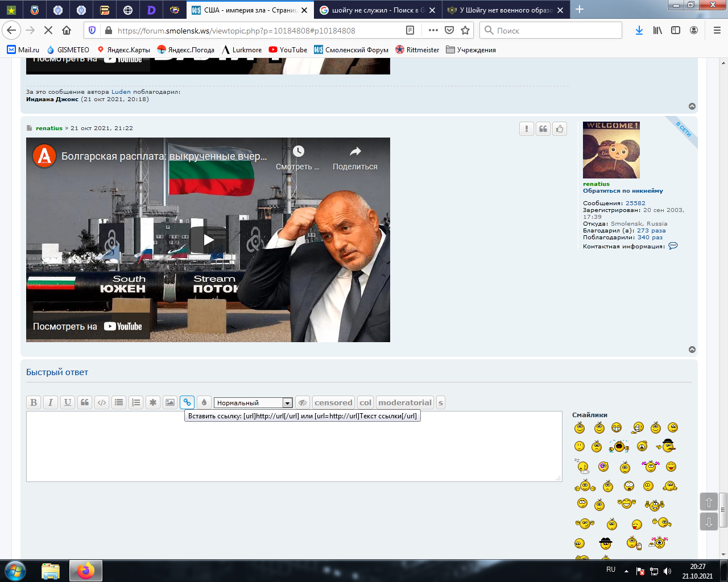
Task: Open Firefox downloads panel
Action: pyautogui.click(x=639, y=30)
